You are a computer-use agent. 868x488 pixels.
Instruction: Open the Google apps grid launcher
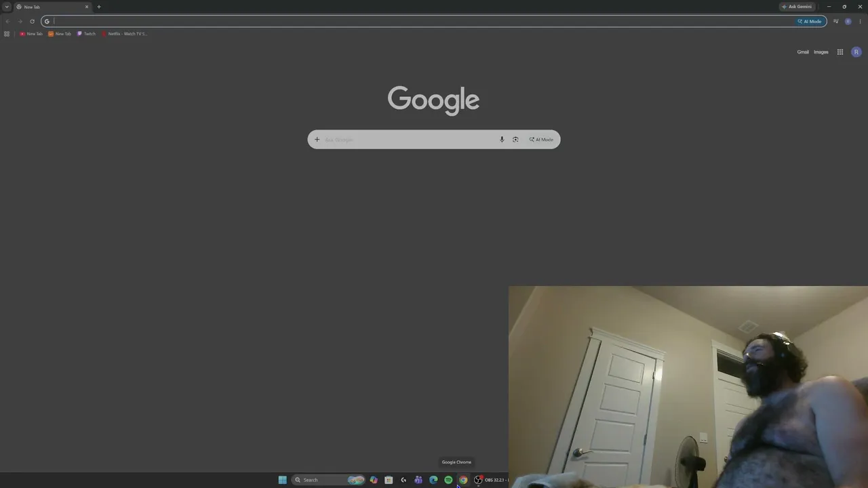[840, 52]
